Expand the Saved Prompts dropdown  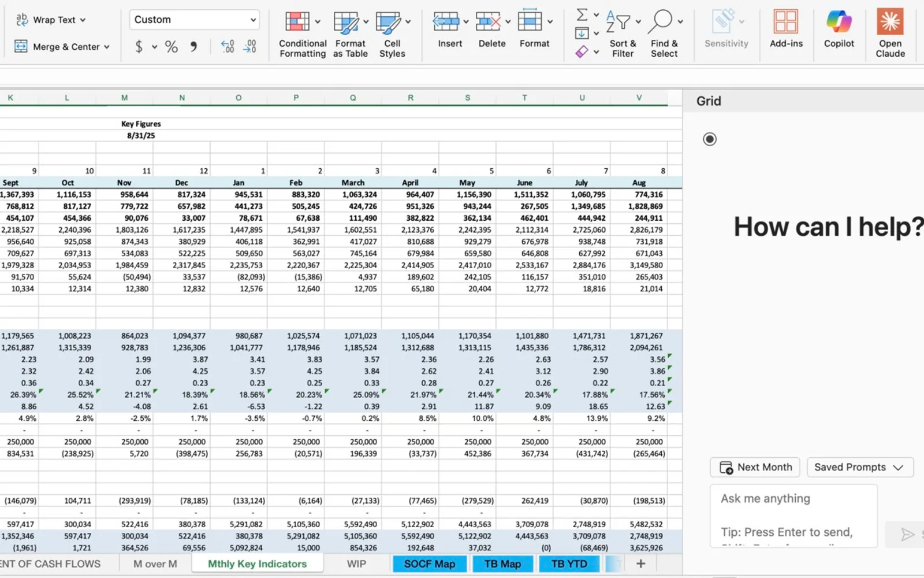pyautogui.click(x=860, y=467)
